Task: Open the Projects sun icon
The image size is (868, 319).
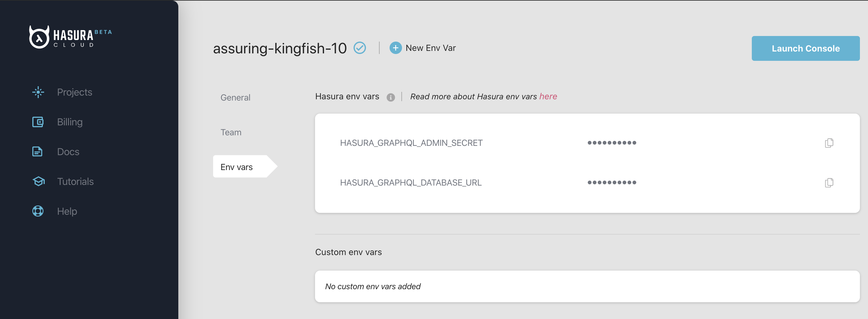Action: pos(38,92)
